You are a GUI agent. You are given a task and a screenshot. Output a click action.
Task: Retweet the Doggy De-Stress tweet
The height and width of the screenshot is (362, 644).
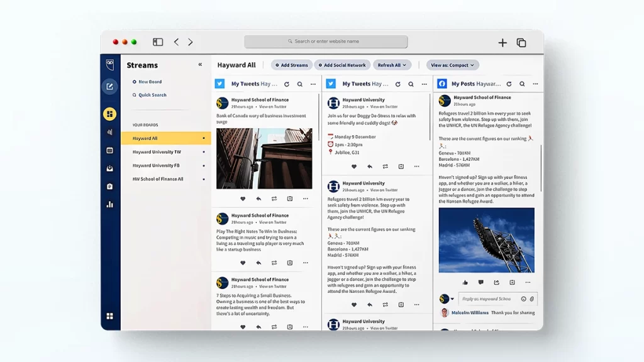385,167
